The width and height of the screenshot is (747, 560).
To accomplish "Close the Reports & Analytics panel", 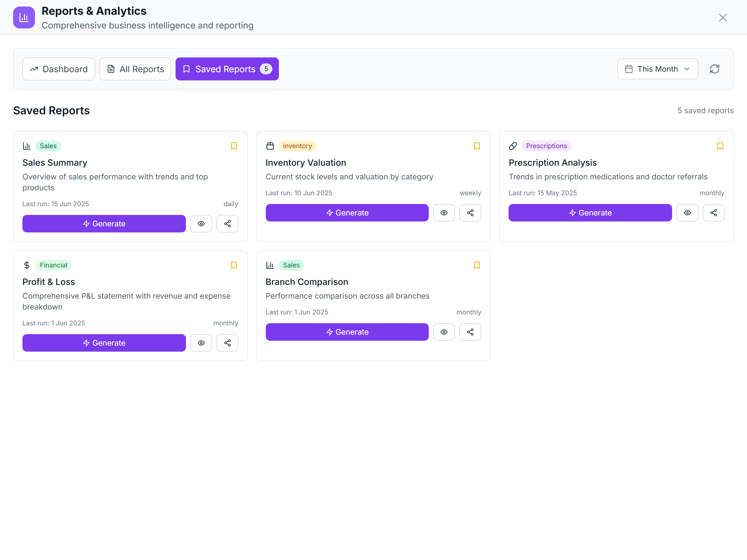I will 722,17.
